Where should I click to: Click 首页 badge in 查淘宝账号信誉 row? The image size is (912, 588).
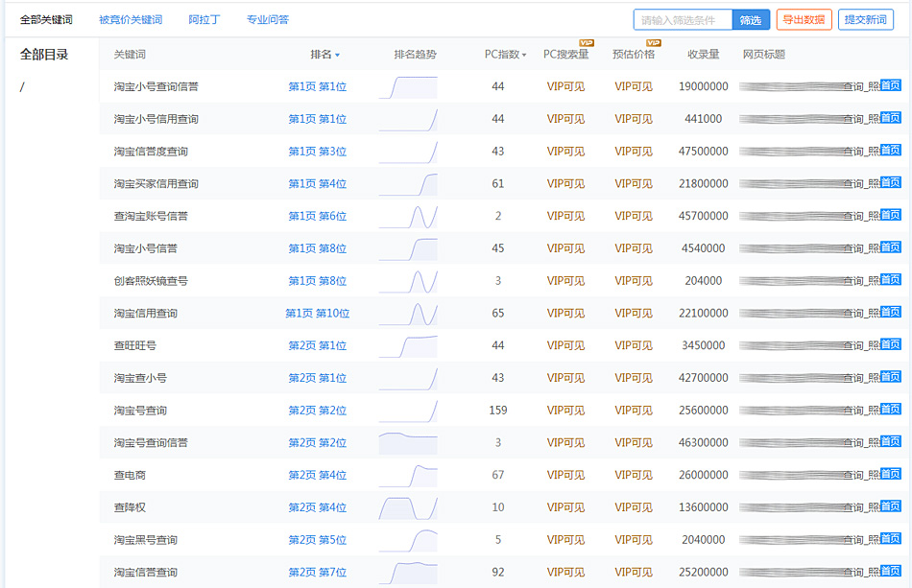(891, 215)
